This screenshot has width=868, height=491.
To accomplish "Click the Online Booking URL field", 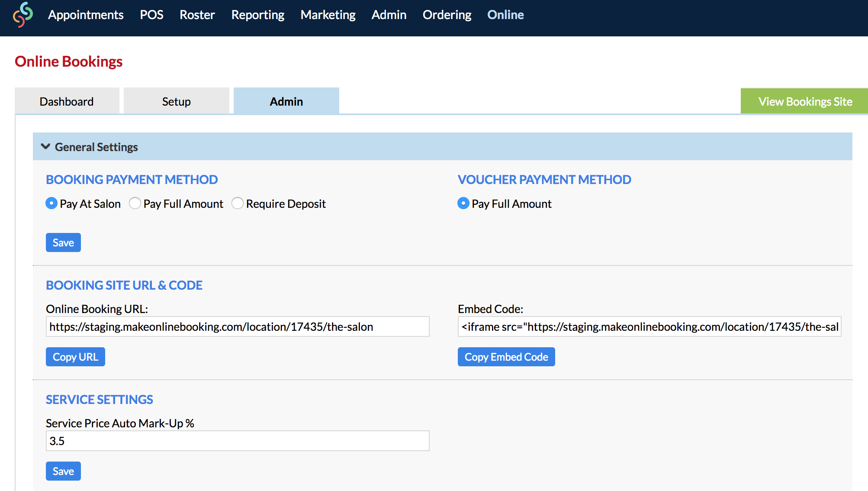I will click(x=238, y=326).
